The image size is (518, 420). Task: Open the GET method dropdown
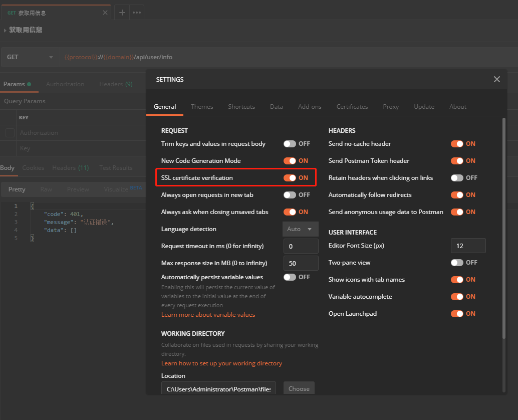(30, 57)
